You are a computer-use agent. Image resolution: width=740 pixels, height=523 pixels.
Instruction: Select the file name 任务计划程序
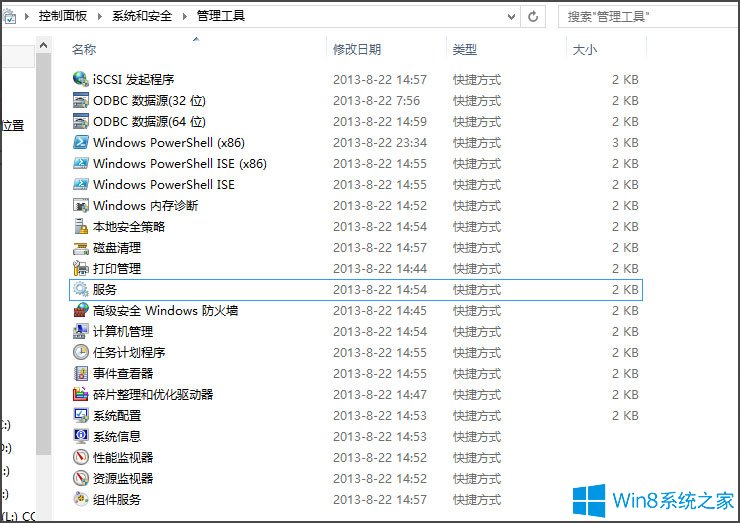click(129, 353)
